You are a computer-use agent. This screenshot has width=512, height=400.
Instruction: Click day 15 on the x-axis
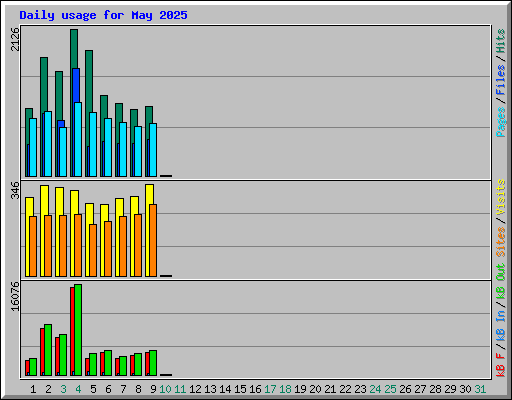click(240, 389)
